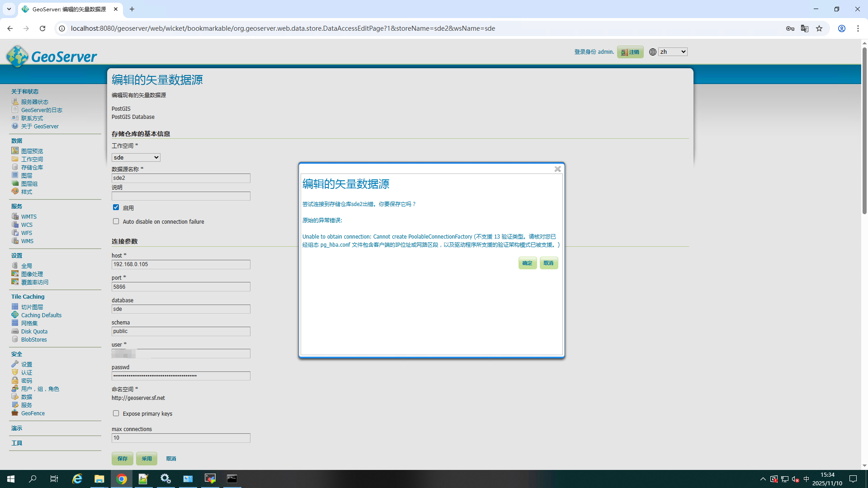Open the 样式 styles icon in sidebar
Screen dimensions: 868x488
15,192
